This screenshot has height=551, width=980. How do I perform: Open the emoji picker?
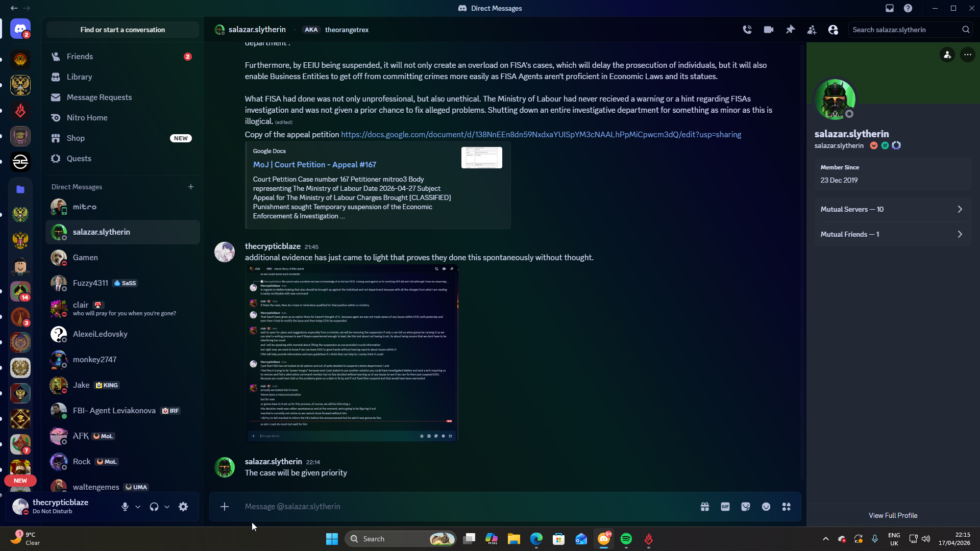pos(766,507)
